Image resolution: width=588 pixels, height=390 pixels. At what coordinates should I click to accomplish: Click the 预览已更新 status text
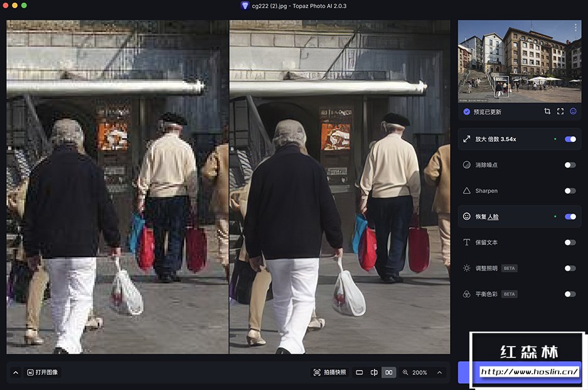click(x=487, y=112)
